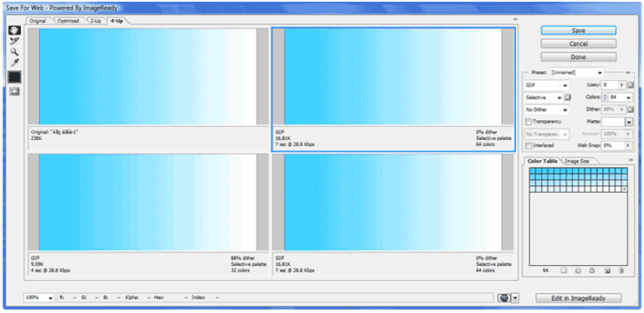644x313 pixels.
Task: Select the last white swatch in Color Table
Action: 624,190
